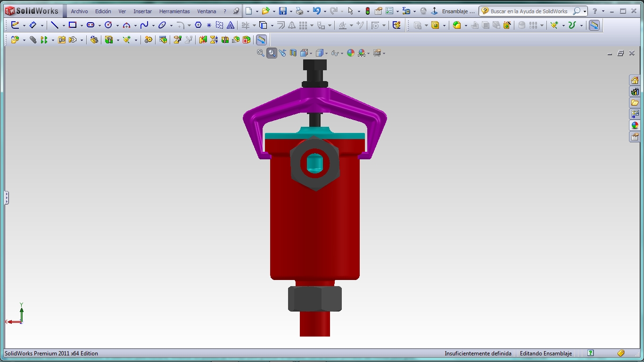Expand the left panel handle
Screen dimensions: 644x362
7,198
